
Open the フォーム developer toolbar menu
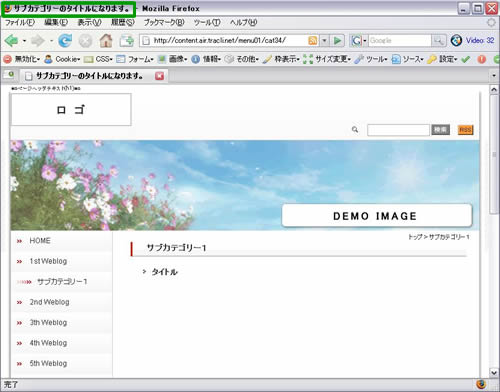[135, 59]
